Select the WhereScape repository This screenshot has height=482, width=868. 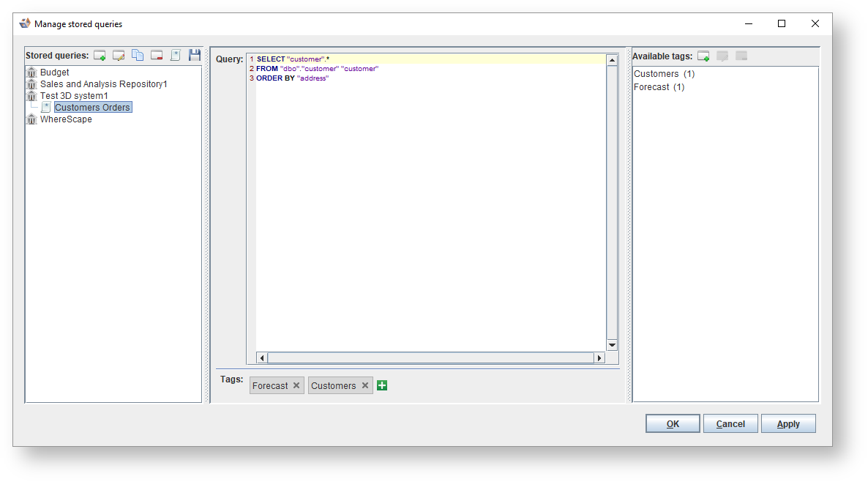[x=66, y=119]
